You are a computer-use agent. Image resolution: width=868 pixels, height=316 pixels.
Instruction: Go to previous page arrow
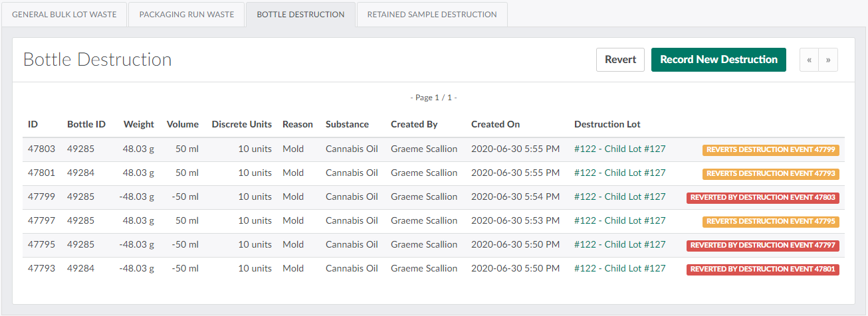point(809,60)
